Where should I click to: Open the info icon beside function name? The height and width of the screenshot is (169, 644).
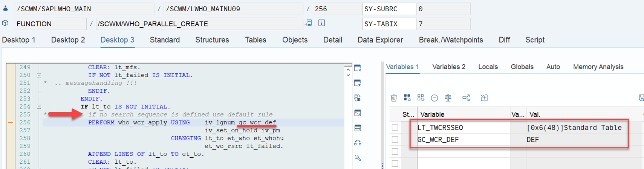coord(321,23)
